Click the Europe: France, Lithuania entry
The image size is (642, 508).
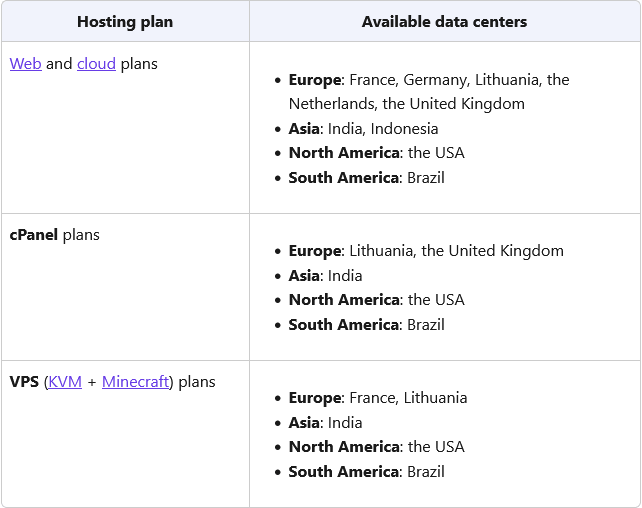378,398
